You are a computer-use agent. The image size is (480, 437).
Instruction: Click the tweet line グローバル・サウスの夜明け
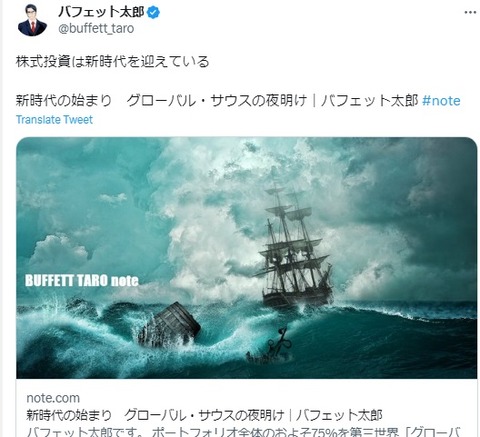pyautogui.click(x=217, y=101)
